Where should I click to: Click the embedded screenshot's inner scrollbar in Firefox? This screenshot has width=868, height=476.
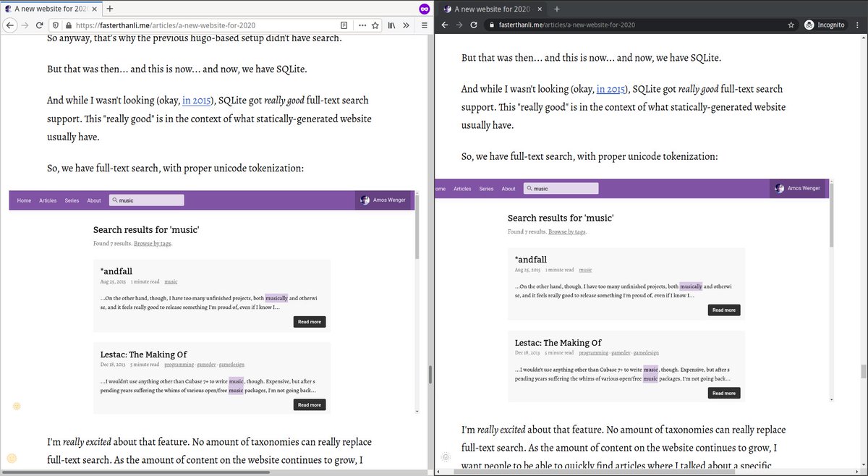click(417, 228)
